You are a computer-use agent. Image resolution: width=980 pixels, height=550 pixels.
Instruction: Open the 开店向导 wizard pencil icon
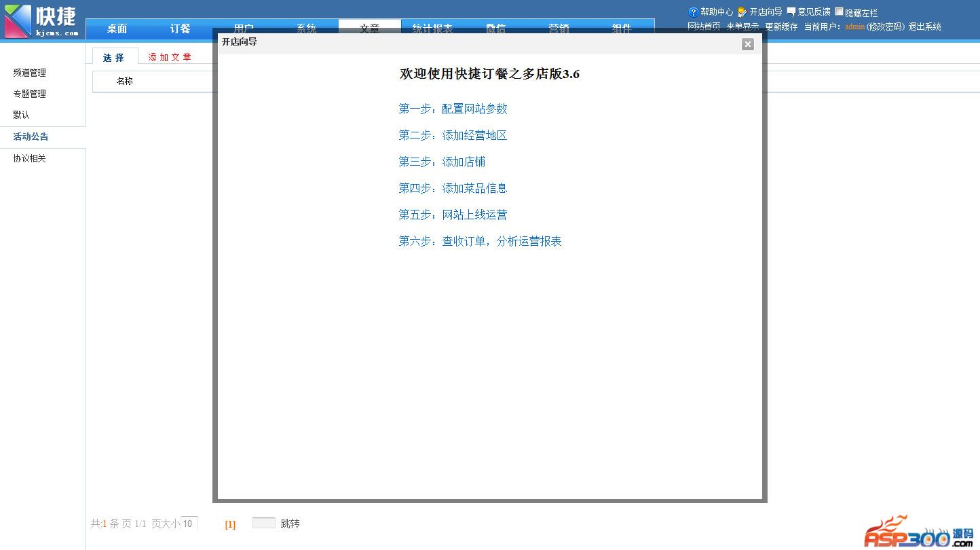click(x=742, y=12)
